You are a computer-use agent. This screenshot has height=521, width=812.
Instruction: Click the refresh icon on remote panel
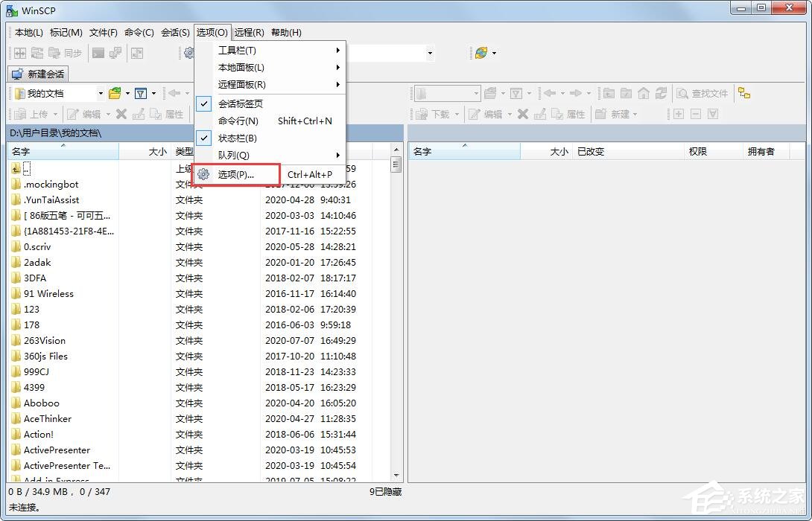660,94
